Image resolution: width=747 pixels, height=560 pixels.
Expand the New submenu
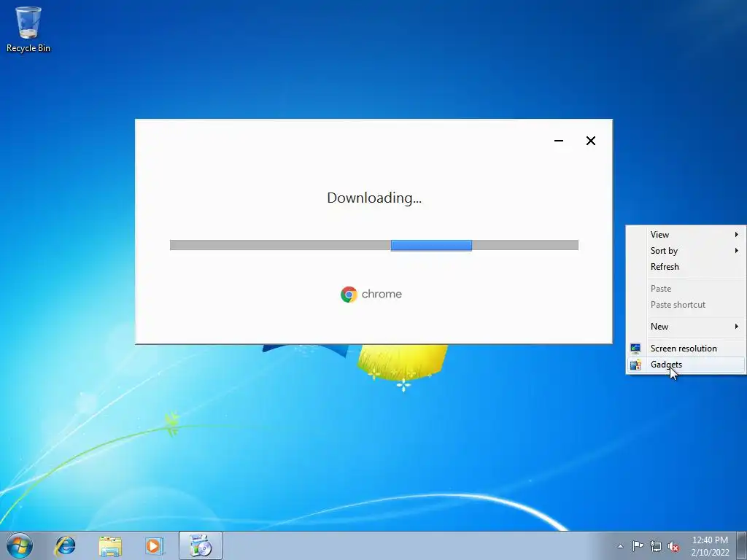point(686,327)
